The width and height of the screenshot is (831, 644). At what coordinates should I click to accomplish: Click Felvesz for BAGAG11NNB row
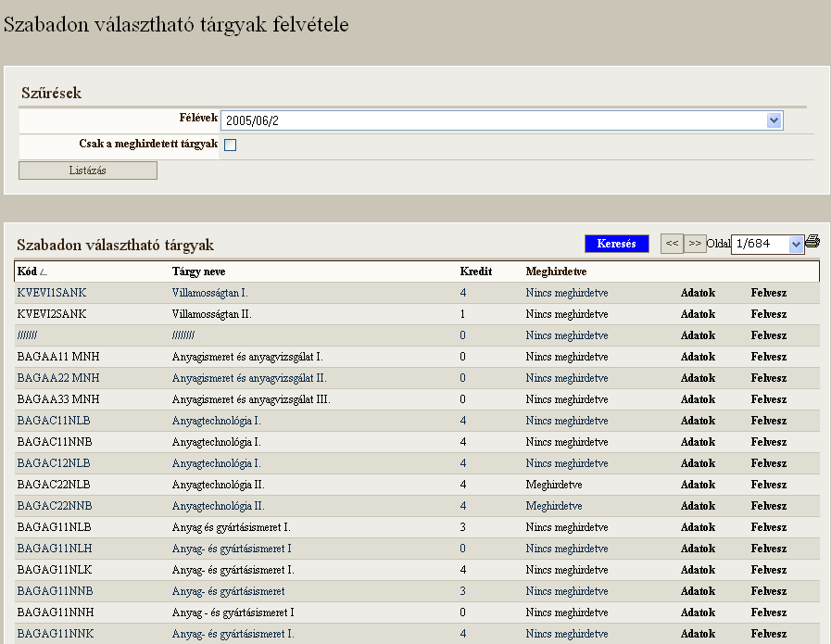click(768, 591)
